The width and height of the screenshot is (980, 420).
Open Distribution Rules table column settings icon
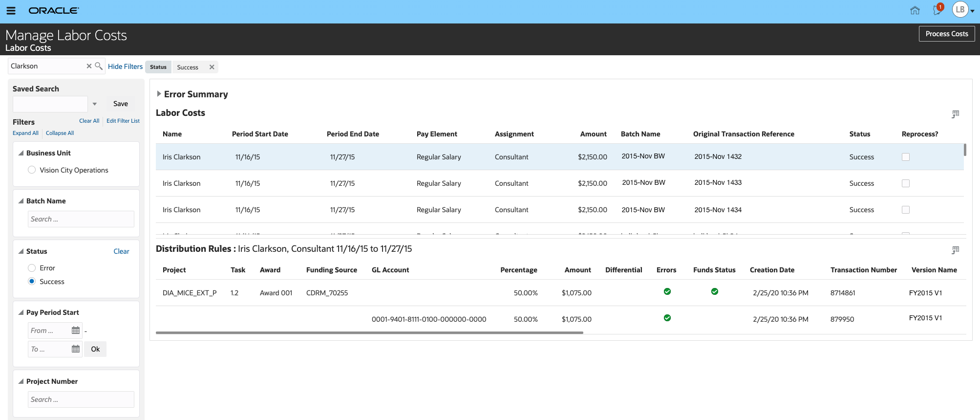(x=955, y=250)
